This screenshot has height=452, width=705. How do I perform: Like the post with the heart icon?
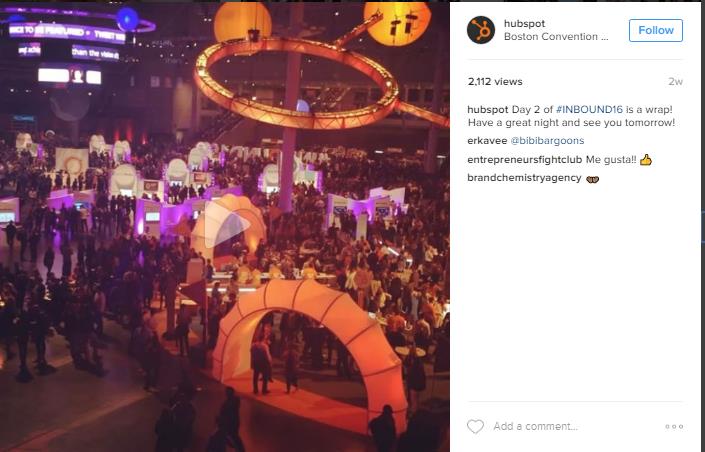click(x=475, y=426)
